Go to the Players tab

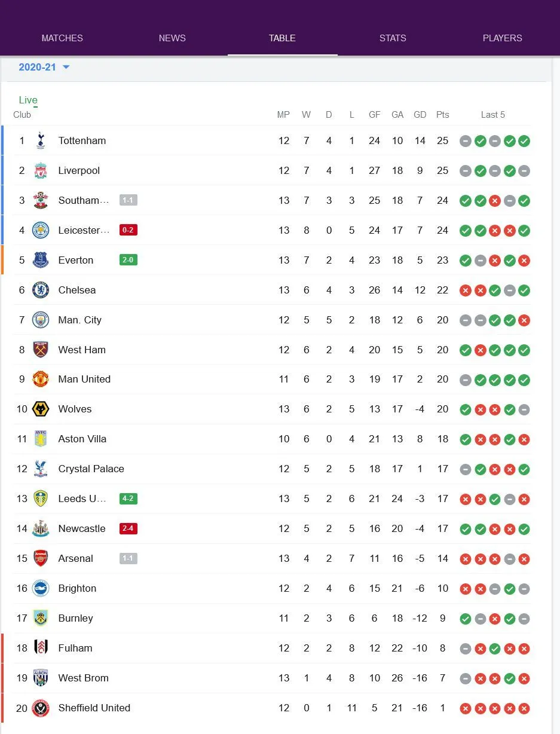(x=502, y=38)
